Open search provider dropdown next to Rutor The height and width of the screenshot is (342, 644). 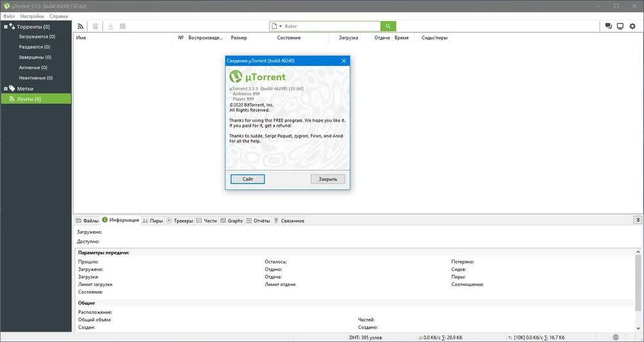(x=281, y=26)
